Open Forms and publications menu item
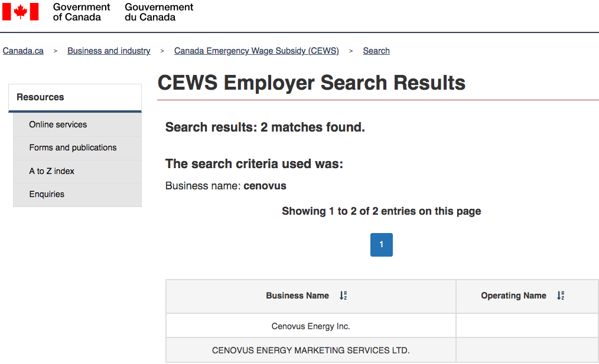599x364 pixels. click(77, 148)
